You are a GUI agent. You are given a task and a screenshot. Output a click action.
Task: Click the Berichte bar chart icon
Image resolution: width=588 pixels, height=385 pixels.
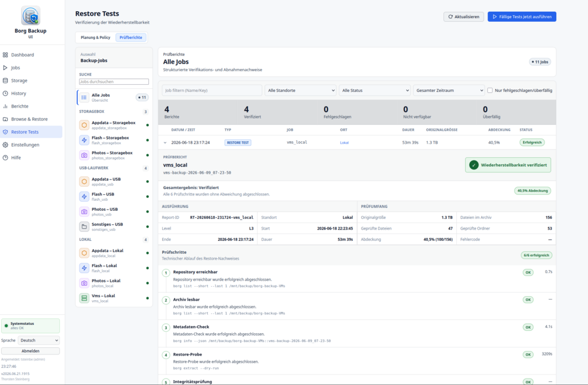pos(5,107)
